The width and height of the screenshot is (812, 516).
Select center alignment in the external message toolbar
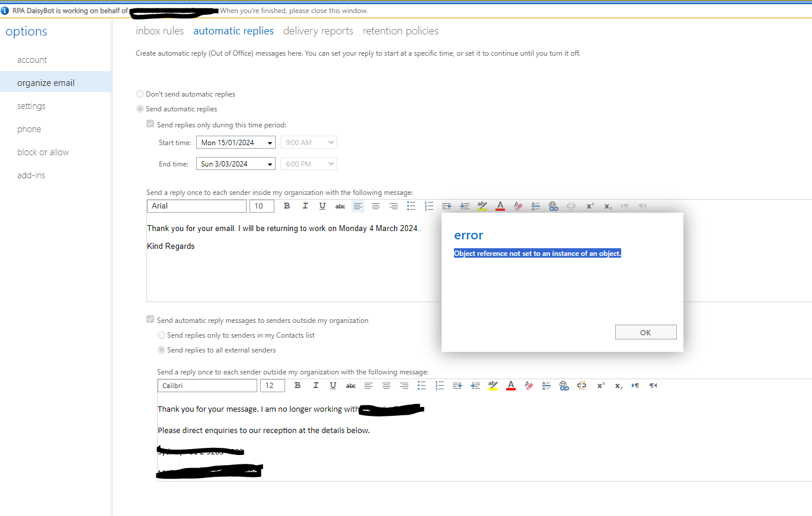[x=386, y=385]
